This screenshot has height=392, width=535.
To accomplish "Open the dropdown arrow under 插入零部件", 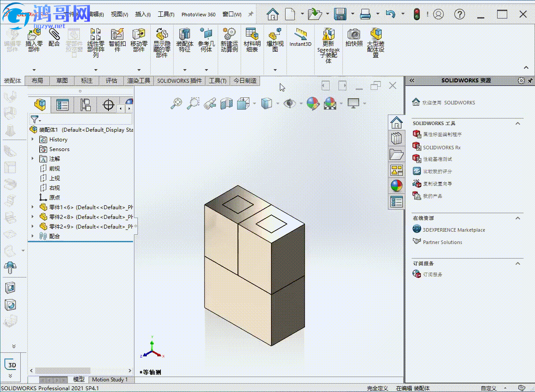I will (34, 70).
